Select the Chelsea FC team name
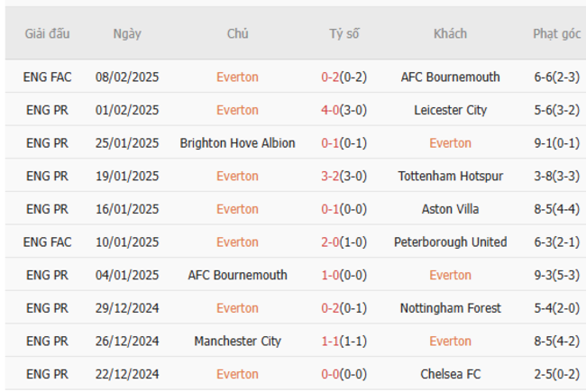 tap(450, 374)
